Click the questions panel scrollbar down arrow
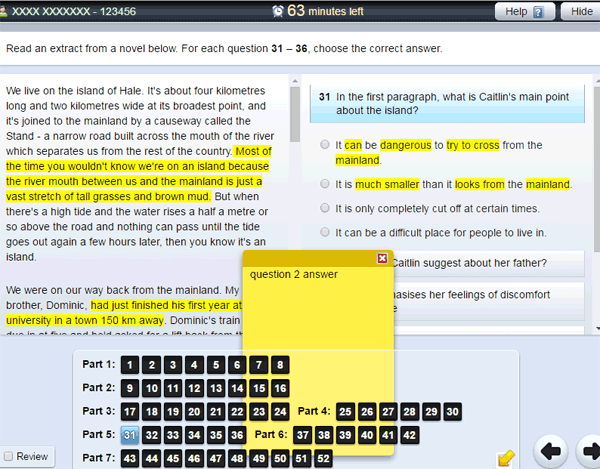The image size is (600, 469). [597, 328]
